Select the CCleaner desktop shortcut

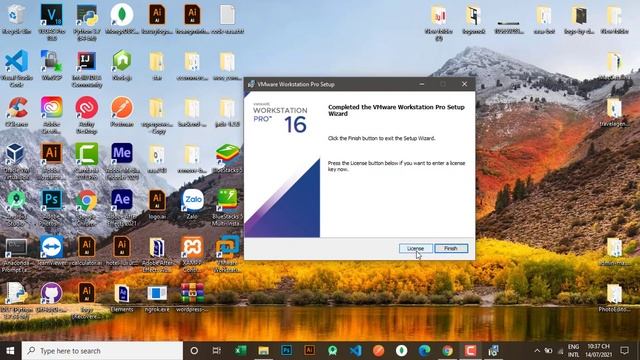(16, 112)
